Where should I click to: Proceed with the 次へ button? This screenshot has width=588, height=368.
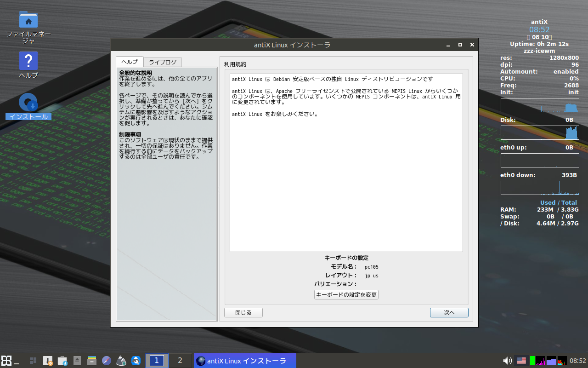(449, 313)
